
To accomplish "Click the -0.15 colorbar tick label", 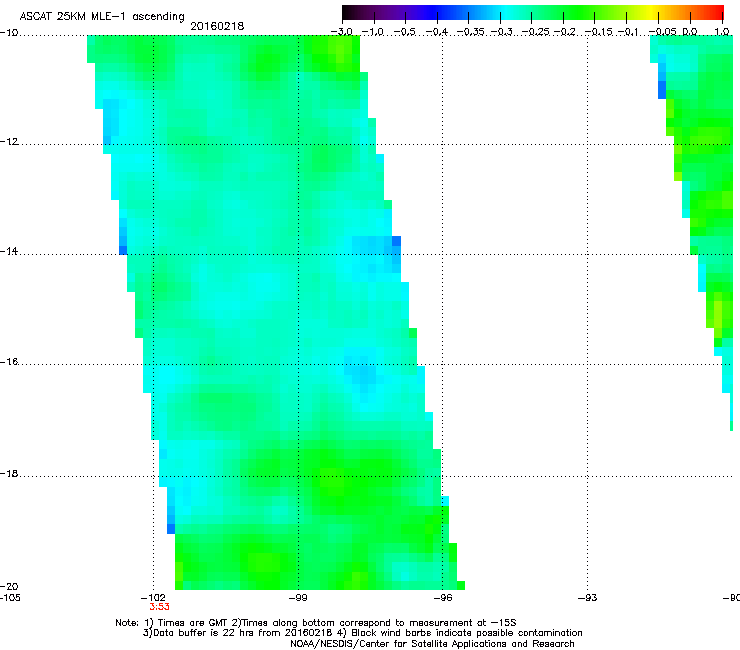I will (x=598, y=32).
